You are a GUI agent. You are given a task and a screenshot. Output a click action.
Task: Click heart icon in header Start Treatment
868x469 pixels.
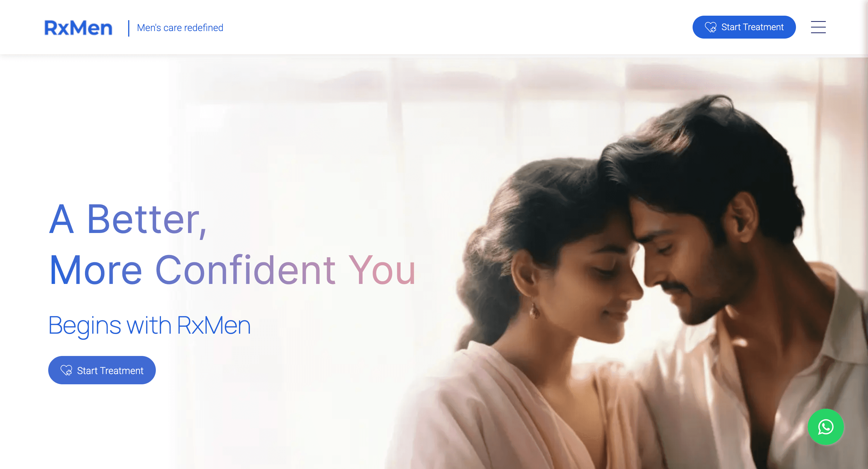(711, 27)
